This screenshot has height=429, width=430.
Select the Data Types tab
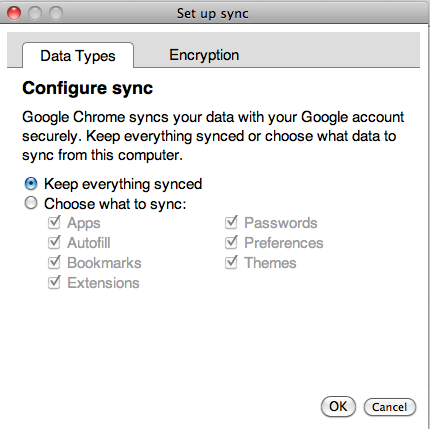[x=78, y=56]
